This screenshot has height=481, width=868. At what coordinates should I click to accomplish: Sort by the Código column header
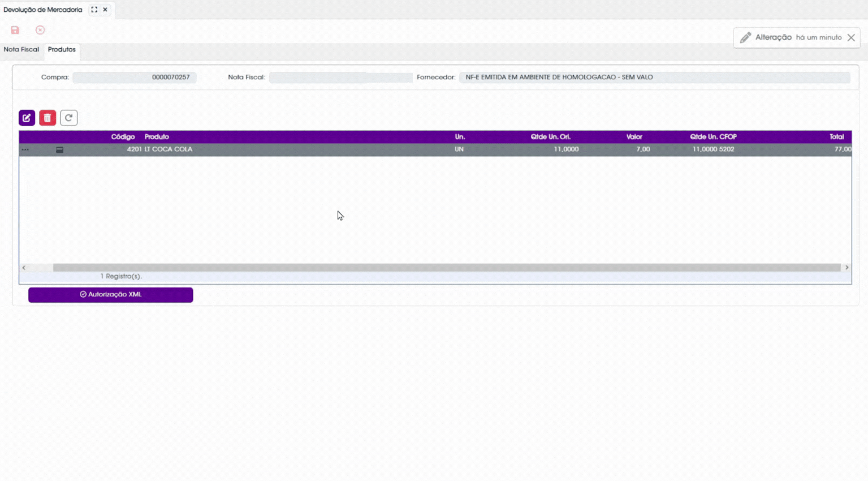[x=123, y=137]
